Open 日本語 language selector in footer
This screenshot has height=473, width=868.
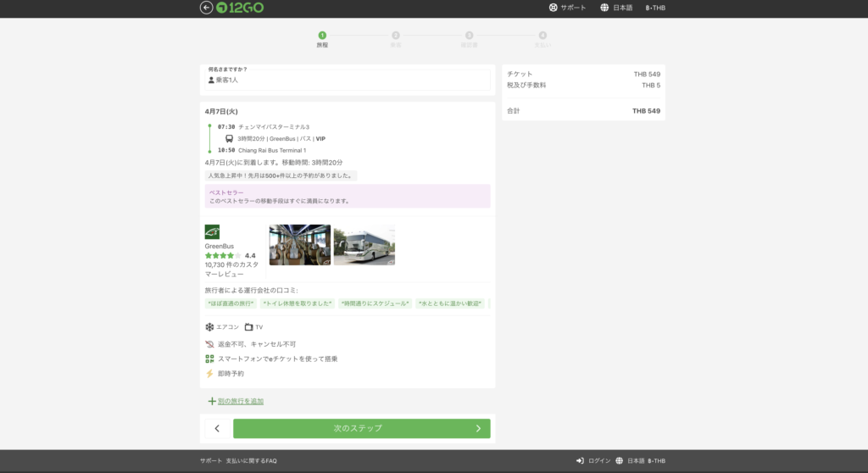pos(636,461)
